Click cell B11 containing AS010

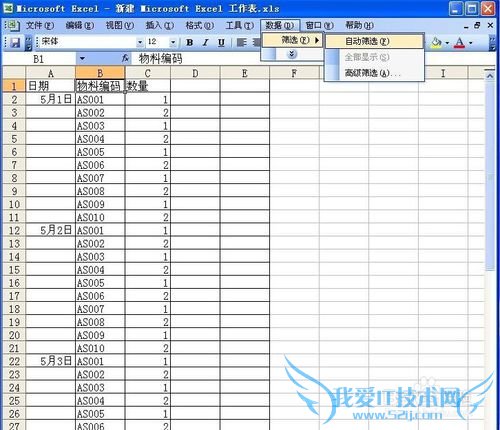tap(100, 217)
